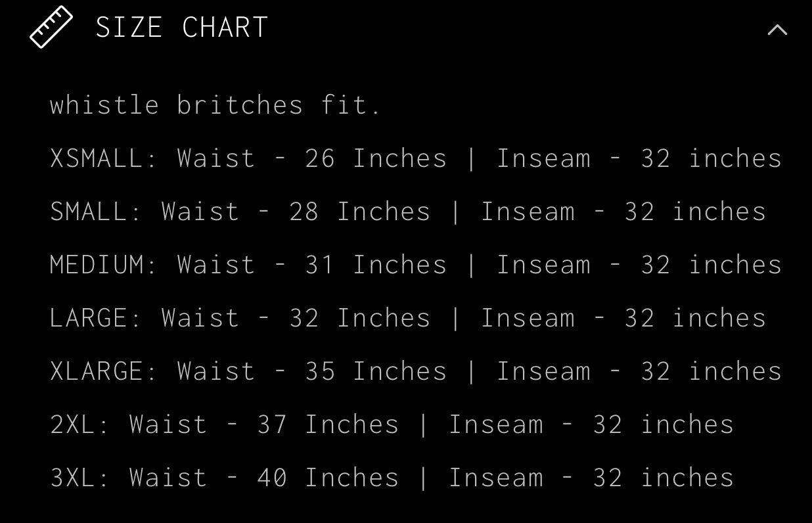
Task: Click the ruler icon beside Size Chart
Action: 51,27
